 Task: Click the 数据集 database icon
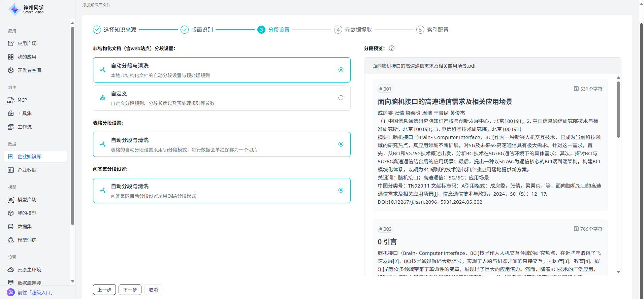11,227
